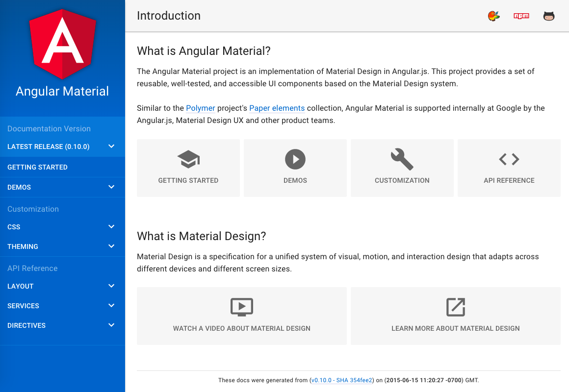This screenshot has width=569, height=392.
Task: Click the Angular shield logo
Action: pyautogui.click(x=62, y=44)
